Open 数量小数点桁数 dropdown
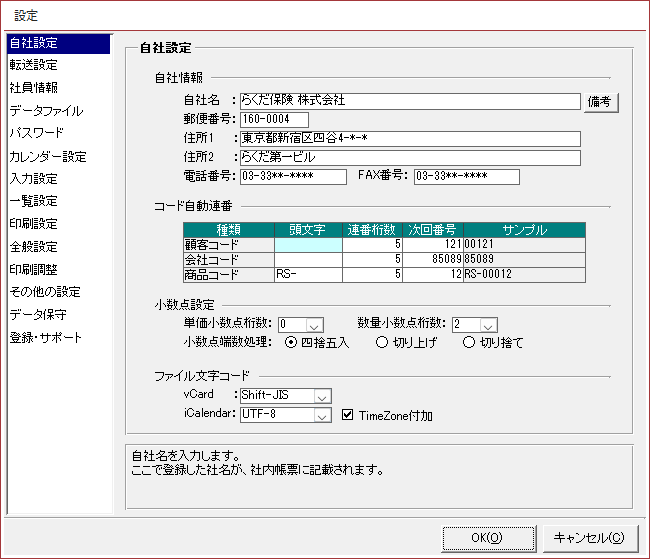The height and width of the screenshot is (559, 650). tap(487, 324)
